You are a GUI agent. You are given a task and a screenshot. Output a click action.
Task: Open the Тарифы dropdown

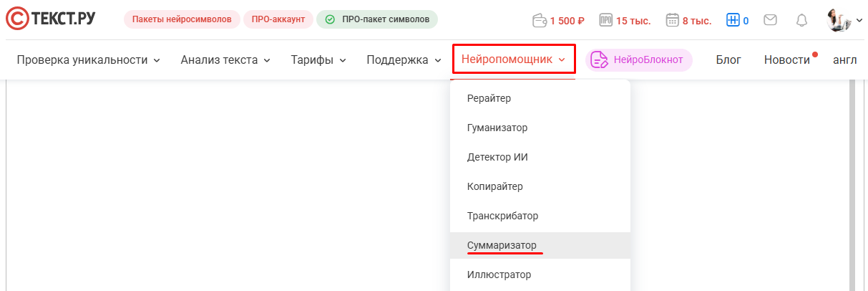pyautogui.click(x=318, y=59)
